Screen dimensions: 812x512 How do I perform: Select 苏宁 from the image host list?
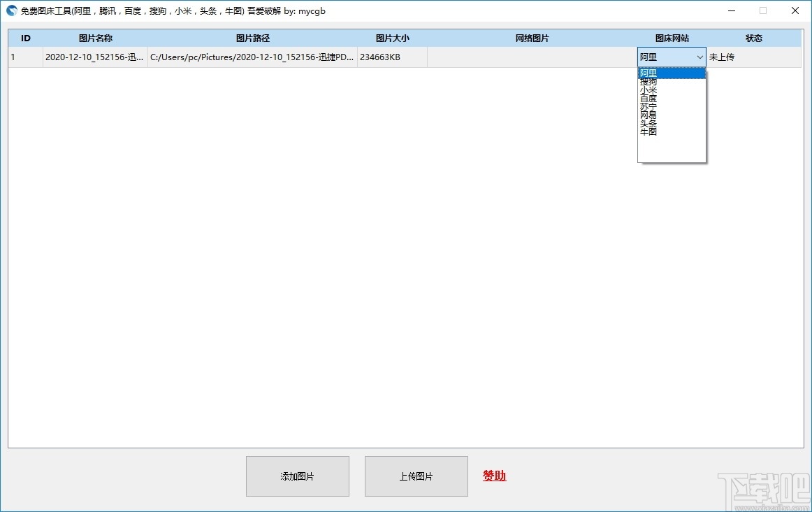coord(648,106)
